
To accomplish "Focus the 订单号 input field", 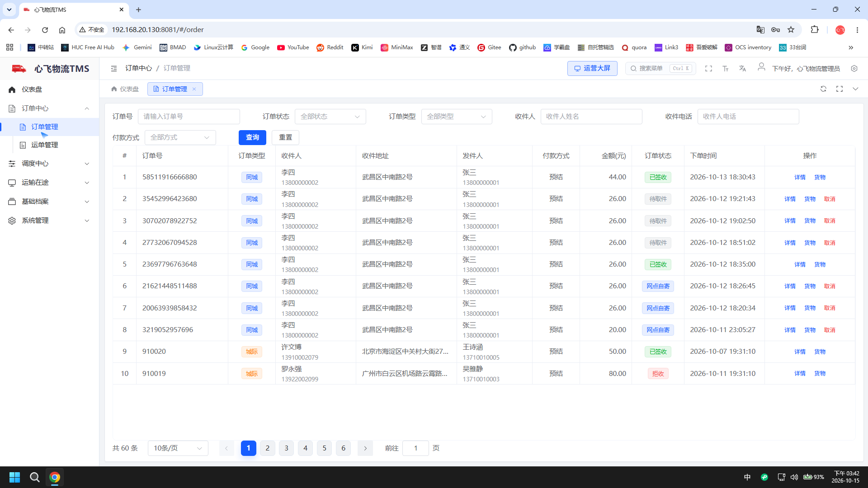I will tap(189, 117).
